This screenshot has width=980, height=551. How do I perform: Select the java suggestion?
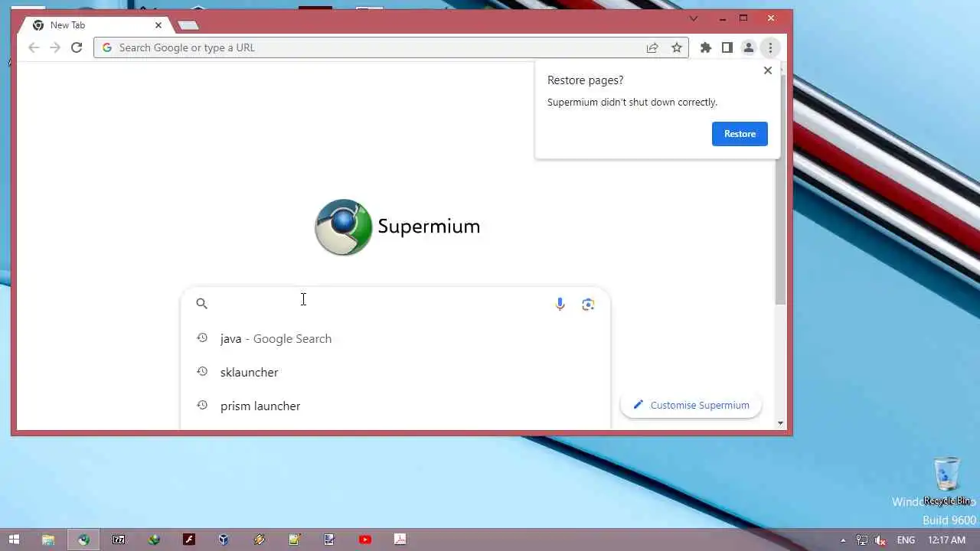(x=395, y=338)
